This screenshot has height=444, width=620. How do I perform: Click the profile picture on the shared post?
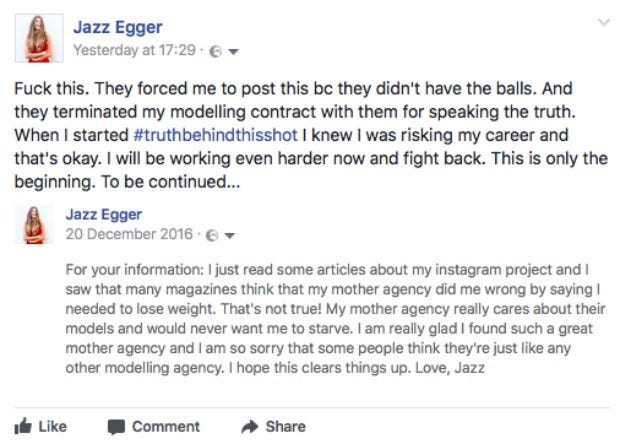point(39,224)
